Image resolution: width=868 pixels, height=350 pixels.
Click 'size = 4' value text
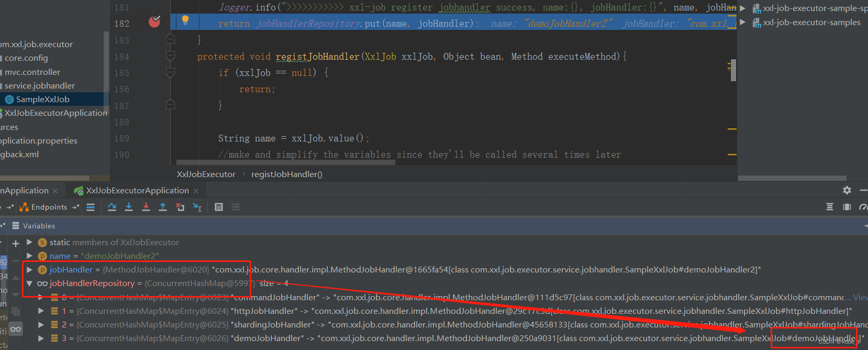pos(274,283)
